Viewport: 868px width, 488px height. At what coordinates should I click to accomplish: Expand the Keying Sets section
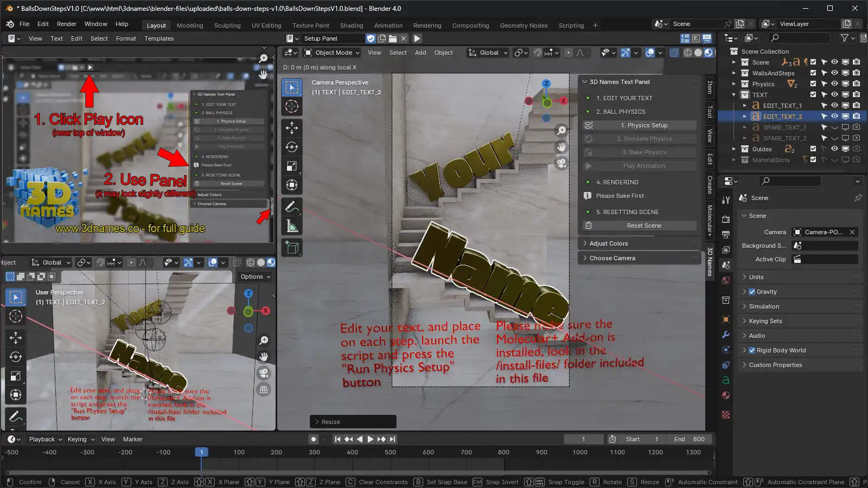(x=799, y=321)
